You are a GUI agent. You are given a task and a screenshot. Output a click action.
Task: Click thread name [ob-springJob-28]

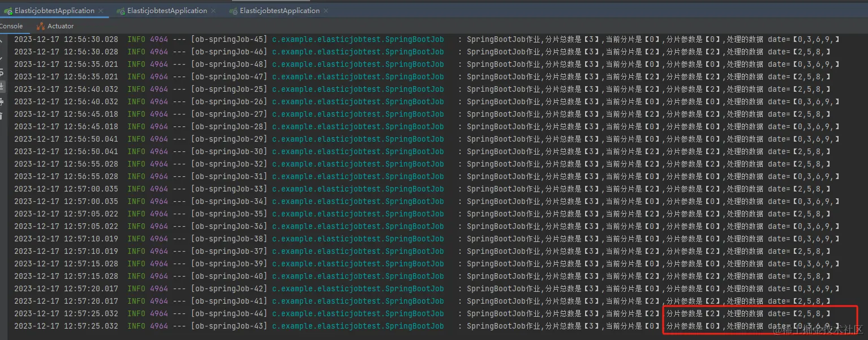[x=229, y=126]
